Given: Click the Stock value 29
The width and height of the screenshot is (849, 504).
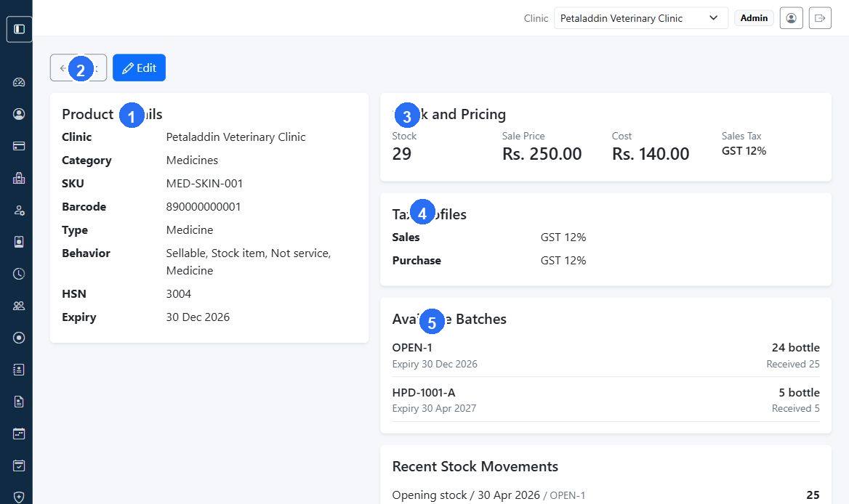Looking at the screenshot, I should click(401, 153).
